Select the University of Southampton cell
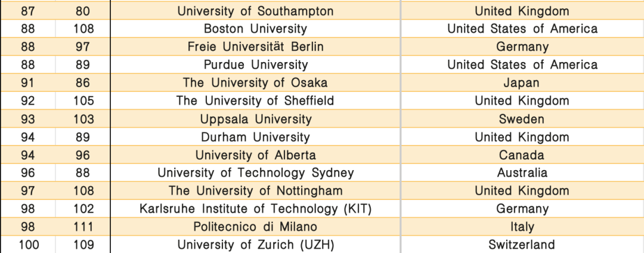Image resolution: width=644 pixels, height=253 pixels. [x=255, y=11]
